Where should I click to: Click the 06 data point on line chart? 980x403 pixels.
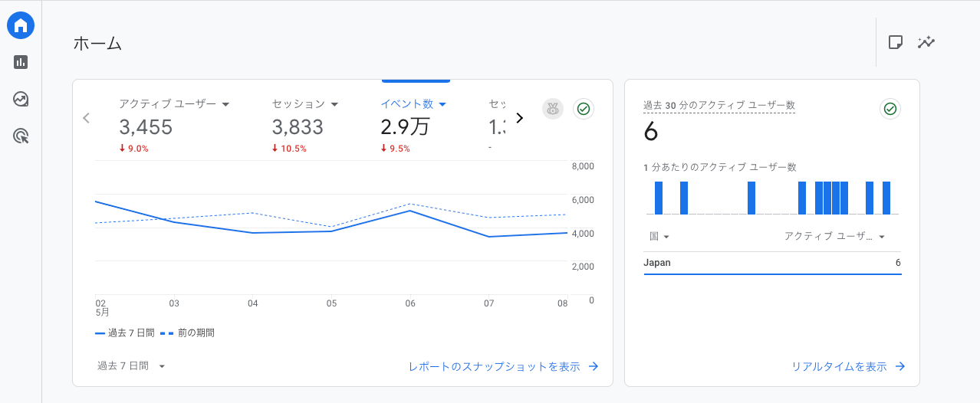[411, 211]
